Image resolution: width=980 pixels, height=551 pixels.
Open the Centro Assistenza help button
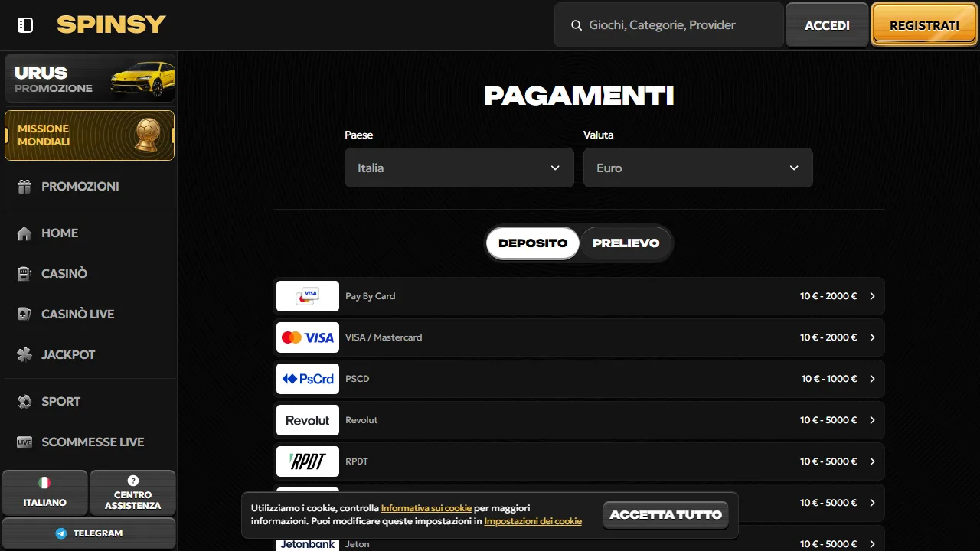(x=132, y=493)
